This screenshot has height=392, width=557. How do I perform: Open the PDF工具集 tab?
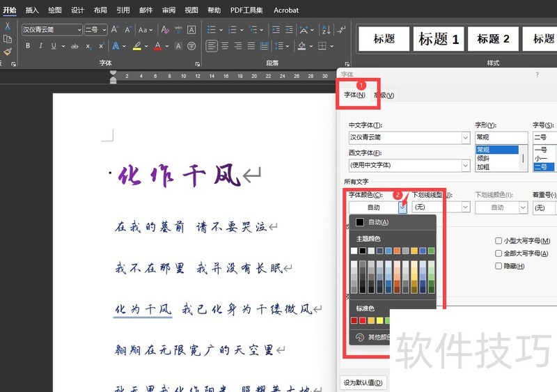(246, 10)
